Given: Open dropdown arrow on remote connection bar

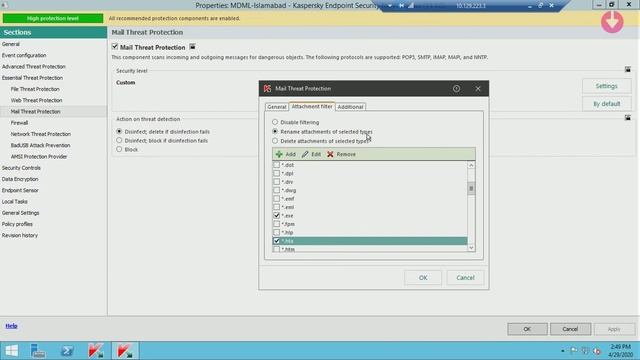Looking at the screenshot, I should pyautogui.click(x=390, y=6).
